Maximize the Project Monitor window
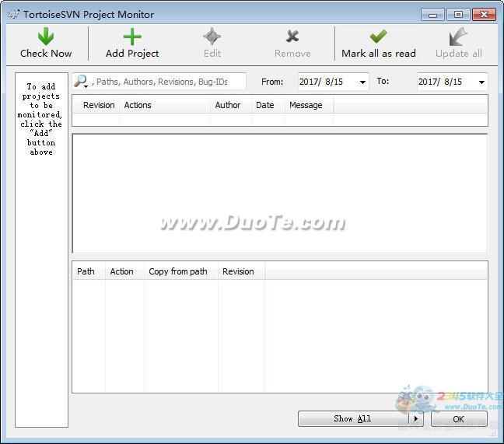Image resolution: width=504 pixels, height=444 pixels. 458,15
